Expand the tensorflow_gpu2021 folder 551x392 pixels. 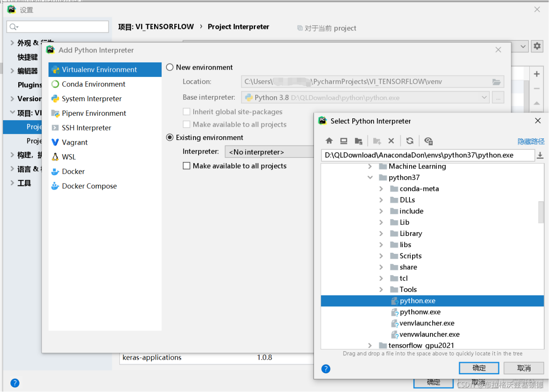point(369,346)
